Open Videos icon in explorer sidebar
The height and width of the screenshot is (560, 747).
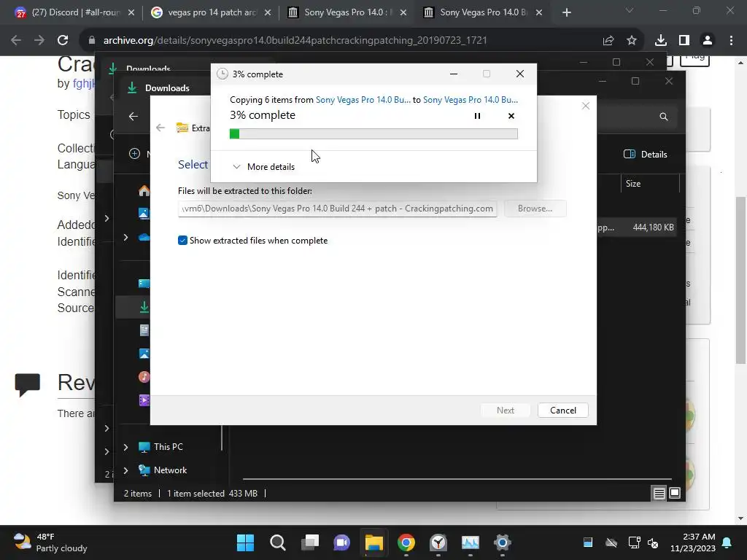(x=144, y=400)
